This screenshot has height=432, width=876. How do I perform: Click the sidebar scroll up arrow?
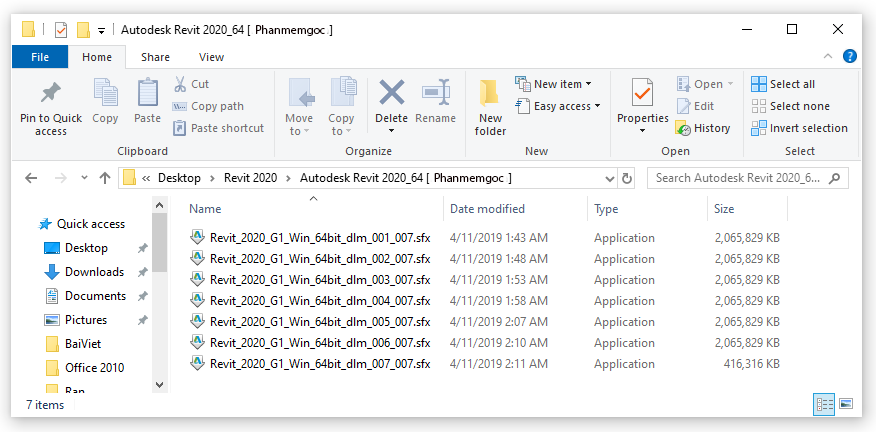point(159,205)
